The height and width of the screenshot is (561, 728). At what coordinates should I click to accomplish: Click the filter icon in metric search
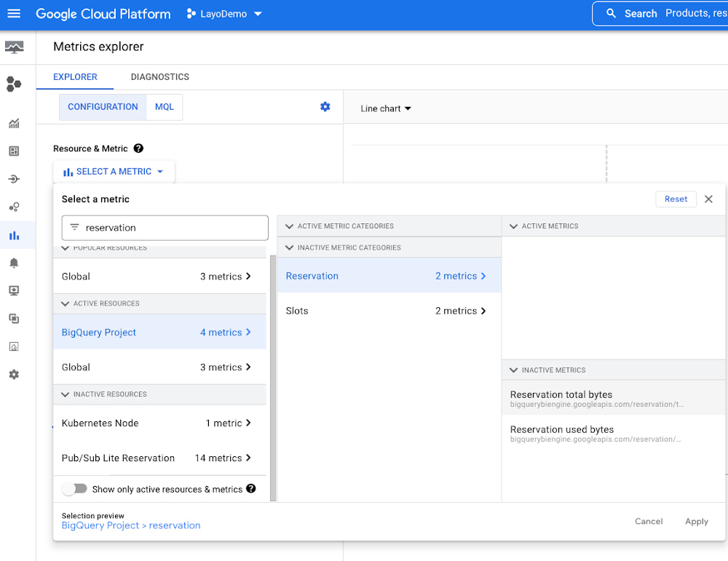click(x=74, y=227)
